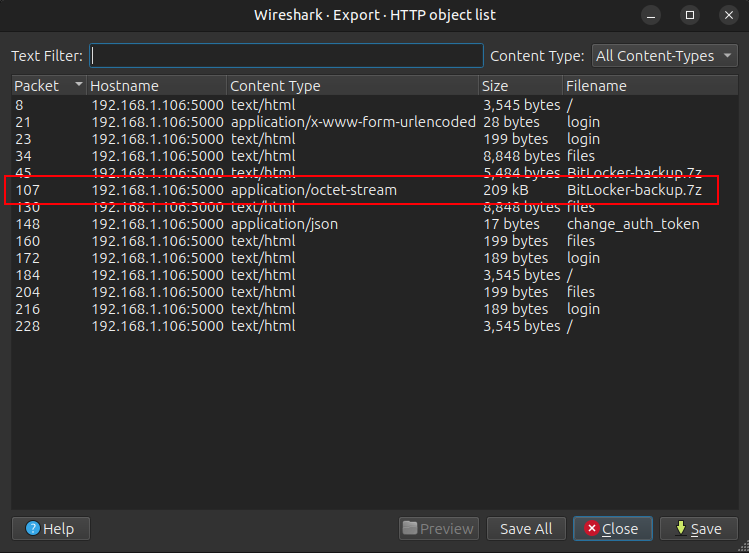The height and width of the screenshot is (553, 749).
Task: Maximize the Export HTTP object list window
Action: [x=690, y=15]
